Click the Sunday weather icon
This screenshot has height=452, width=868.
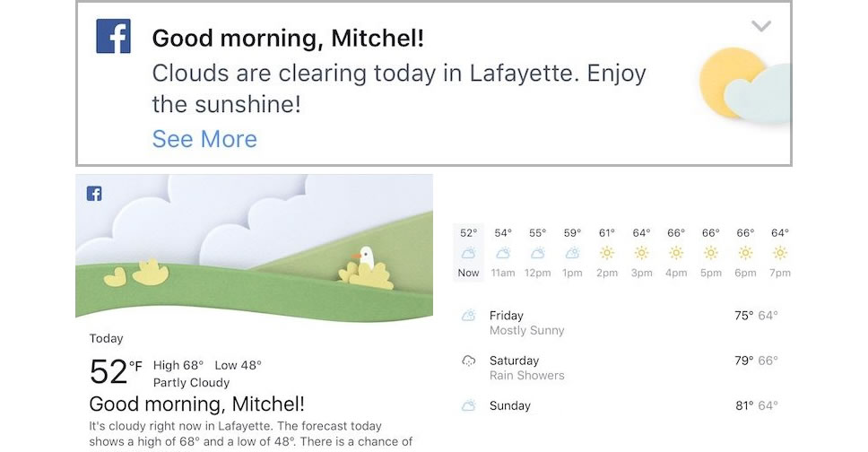pos(468,406)
